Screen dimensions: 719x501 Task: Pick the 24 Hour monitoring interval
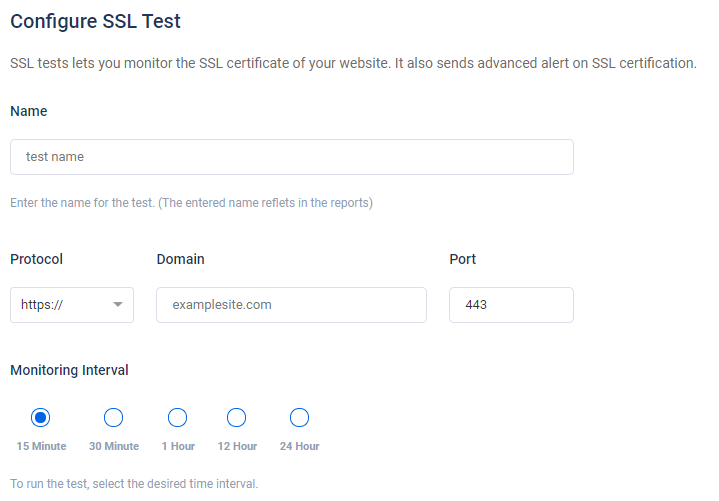pos(299,418)
